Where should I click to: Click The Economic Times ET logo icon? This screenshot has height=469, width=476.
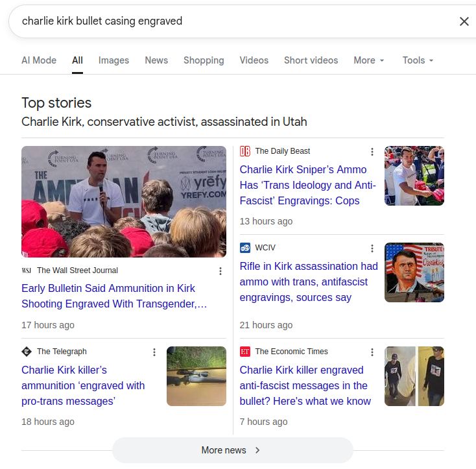pos(245,351)
